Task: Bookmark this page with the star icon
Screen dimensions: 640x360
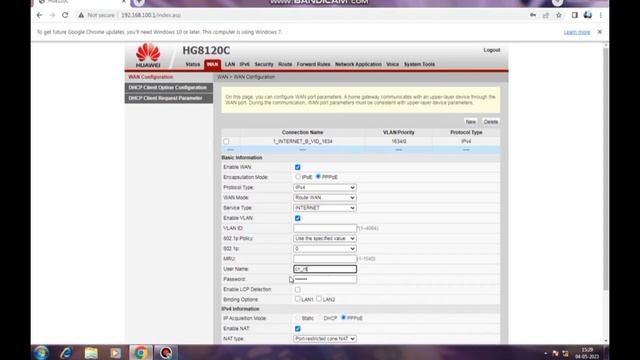Action: tap(559, 15)
